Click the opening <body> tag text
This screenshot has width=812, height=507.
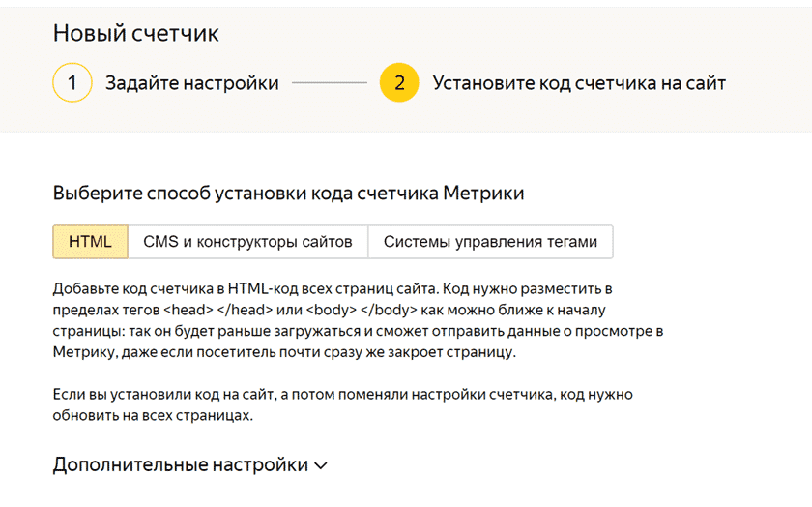click(332, 310)
